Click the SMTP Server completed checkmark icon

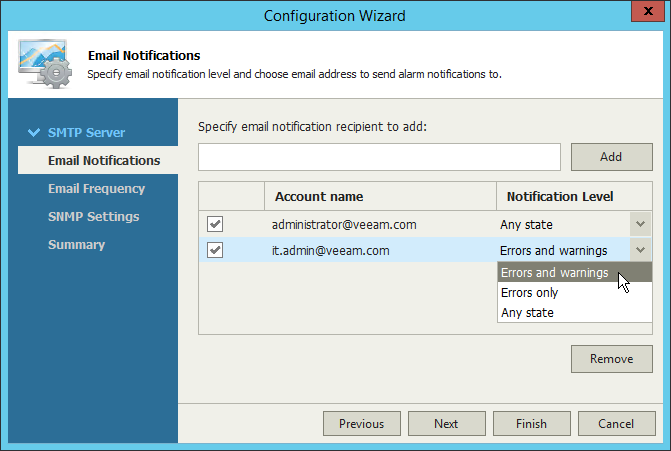(x=34, y=132)
